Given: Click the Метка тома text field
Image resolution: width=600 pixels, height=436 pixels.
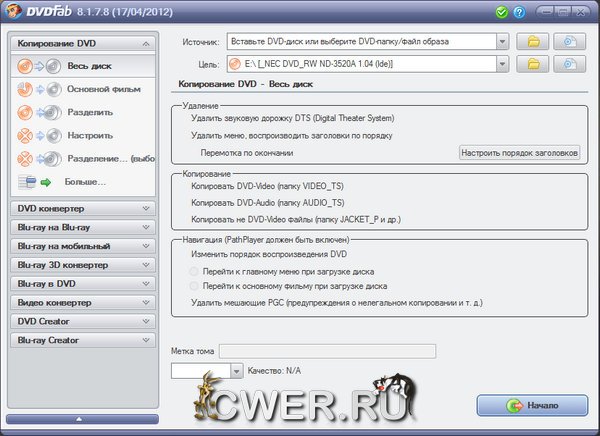Looking at the screenshot, I should tap(327, 351).
